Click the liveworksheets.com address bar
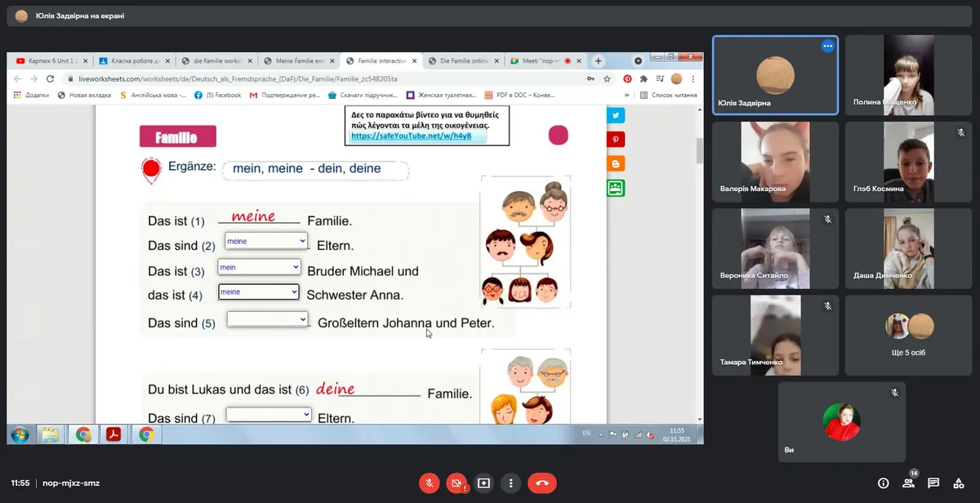The image size is (980, 503). click(x=323, y=78)
